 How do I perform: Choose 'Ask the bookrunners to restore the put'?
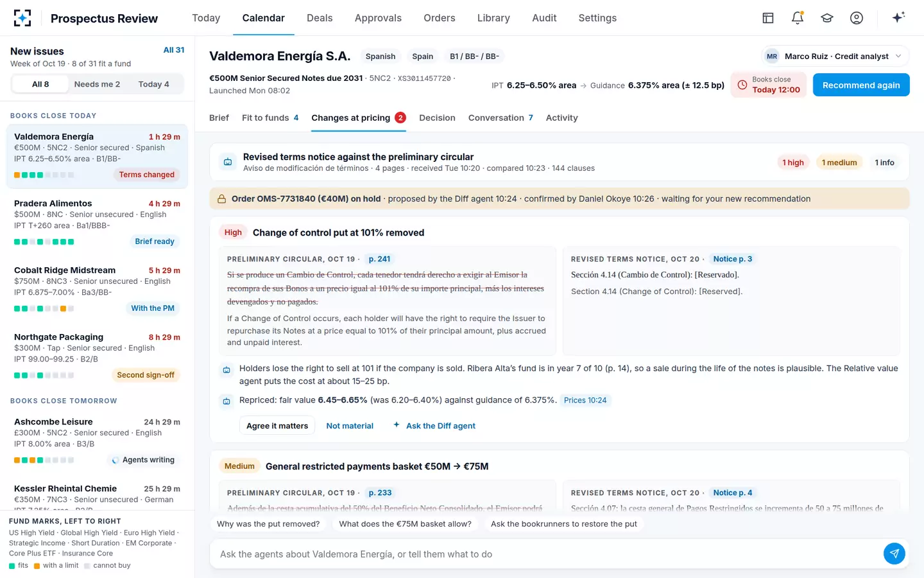pyautogui.click(x=564, y=524)
